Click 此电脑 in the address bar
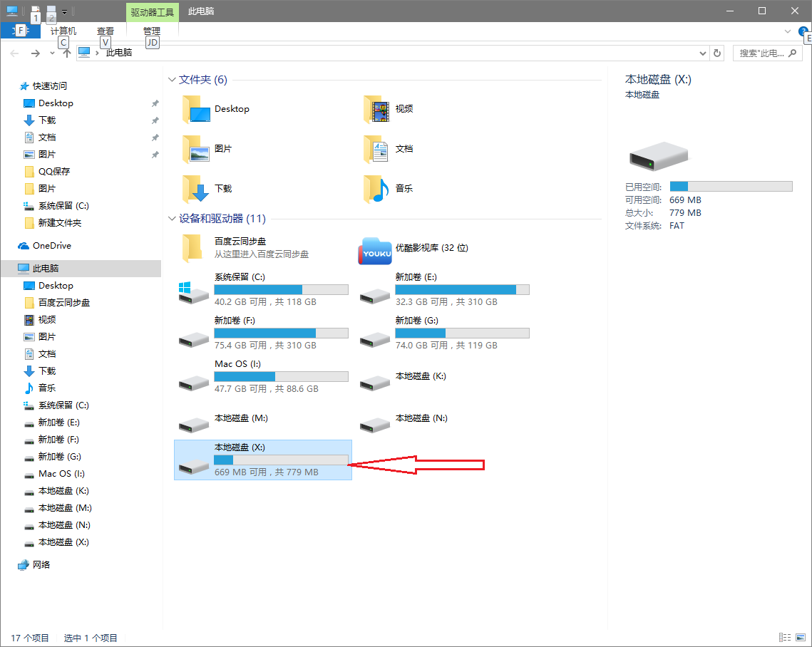This screenshot has height=647, width=812. tap(118, 53)
